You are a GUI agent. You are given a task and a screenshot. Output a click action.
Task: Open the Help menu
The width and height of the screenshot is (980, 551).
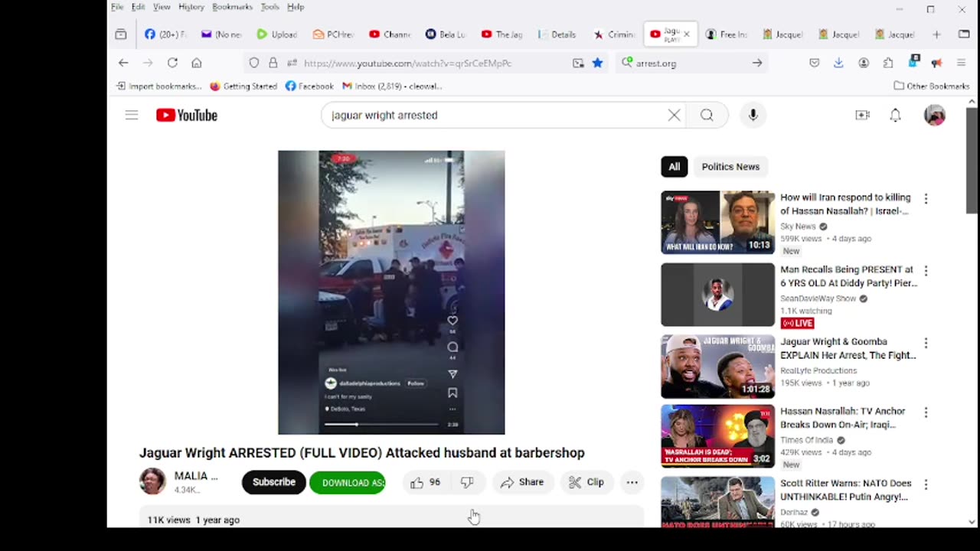[x=296, y=7]
